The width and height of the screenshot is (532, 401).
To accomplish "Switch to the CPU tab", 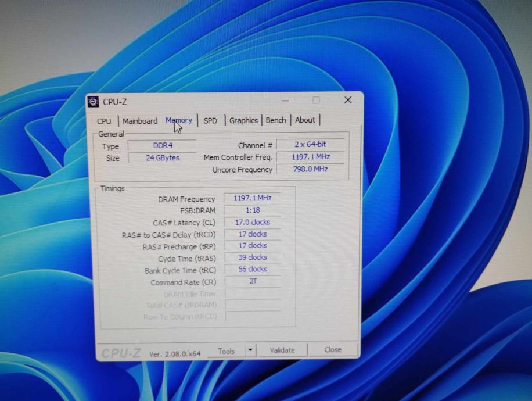I will 104,121.
